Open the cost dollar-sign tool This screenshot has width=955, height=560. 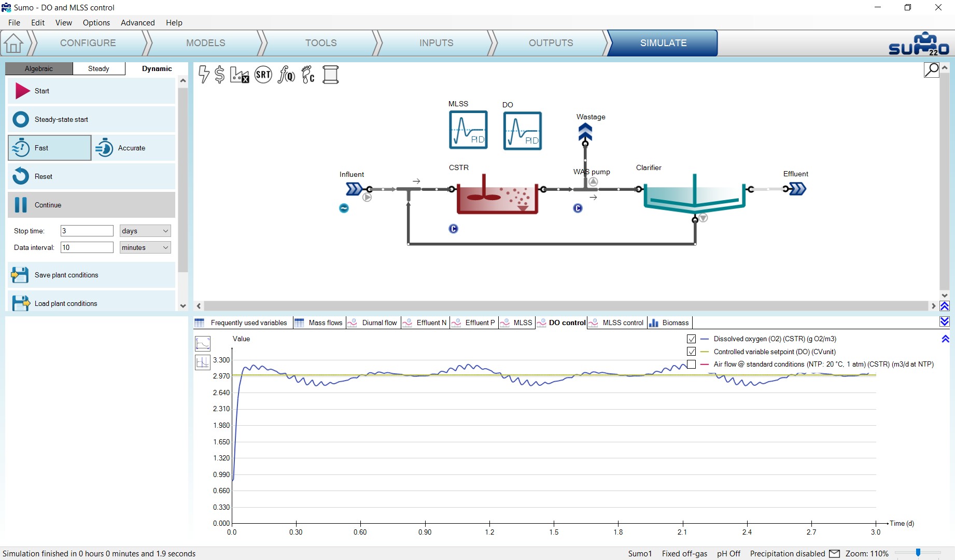click(220, 75)
